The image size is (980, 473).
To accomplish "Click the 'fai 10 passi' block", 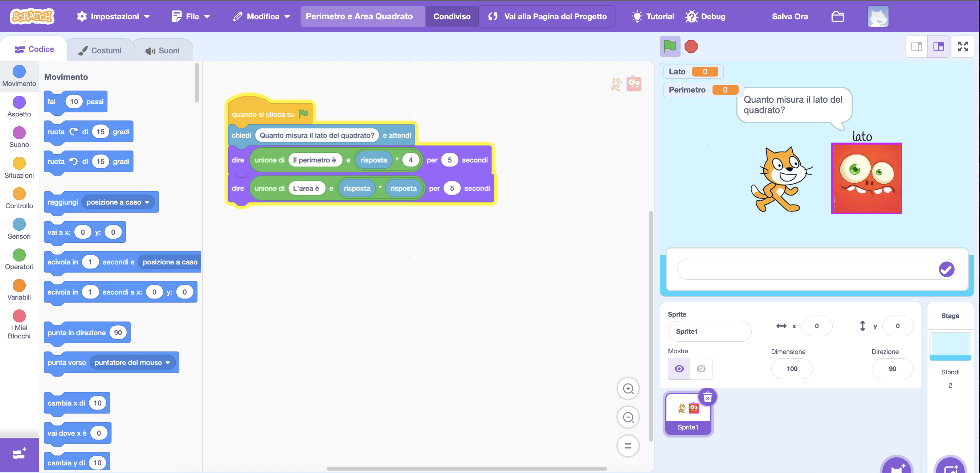I will tap(75, 102).
